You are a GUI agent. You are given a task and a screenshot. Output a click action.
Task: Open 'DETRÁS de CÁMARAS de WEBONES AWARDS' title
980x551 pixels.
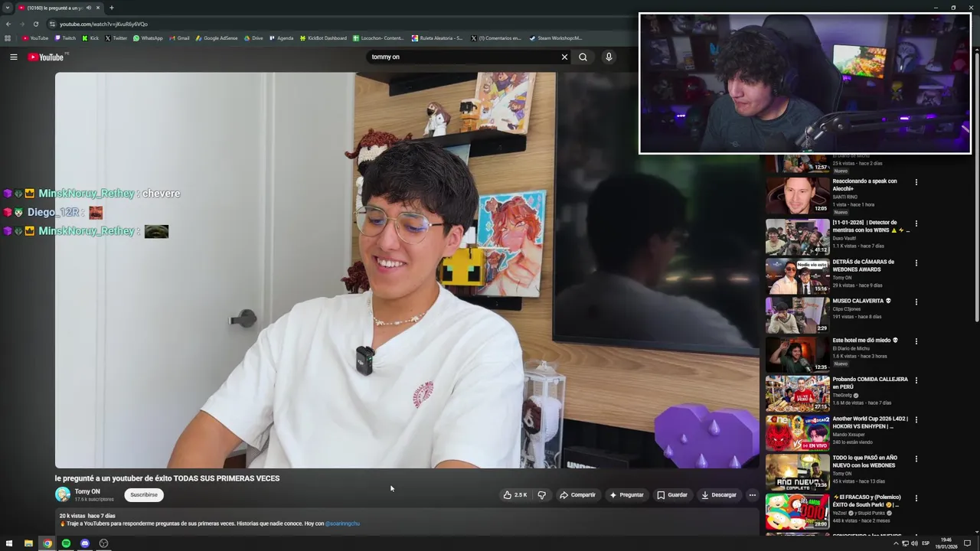coord(863,266)
